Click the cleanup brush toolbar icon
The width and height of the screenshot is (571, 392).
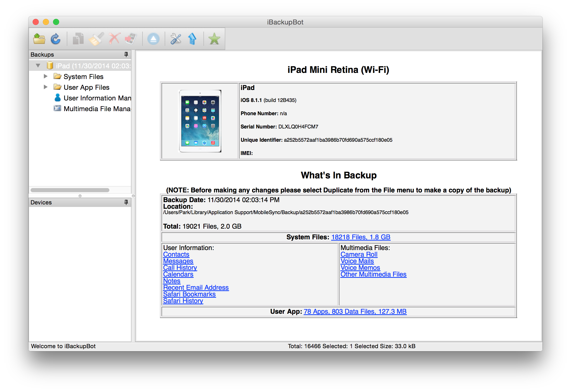(x=96, y=39)
